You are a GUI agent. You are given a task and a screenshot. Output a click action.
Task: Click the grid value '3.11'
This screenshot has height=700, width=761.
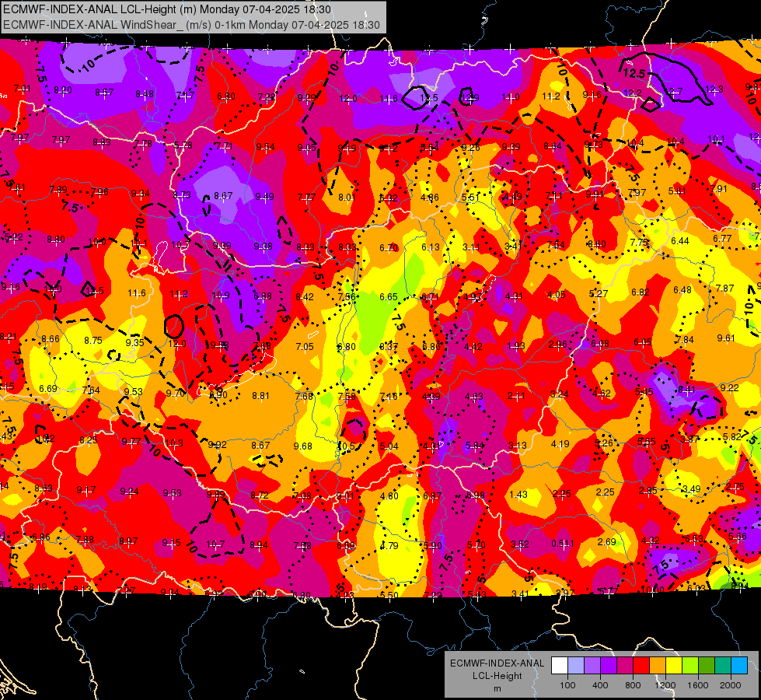471,247
